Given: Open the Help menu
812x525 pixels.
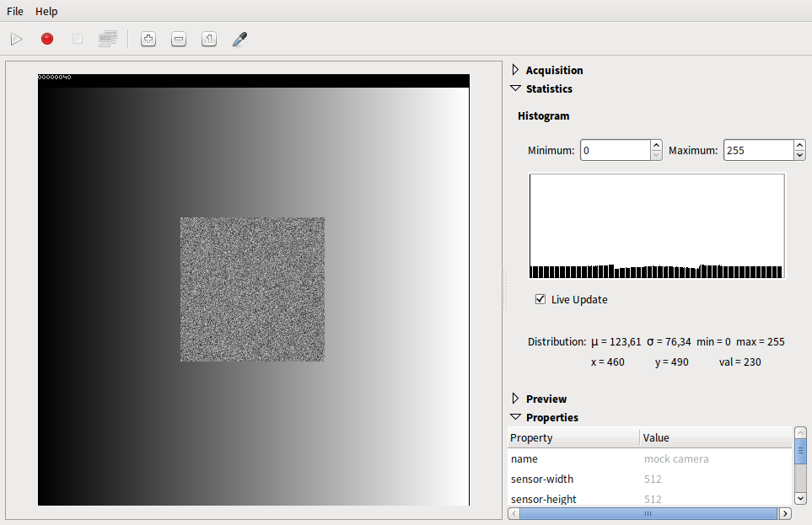Looking at the screenshot, I should point(46,11).
